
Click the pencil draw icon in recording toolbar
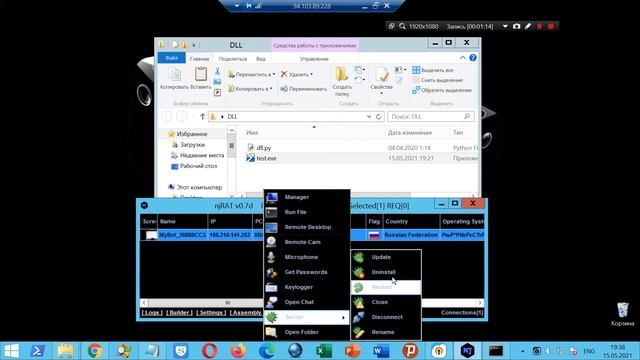pyautogui.click(x=528, y=26)
